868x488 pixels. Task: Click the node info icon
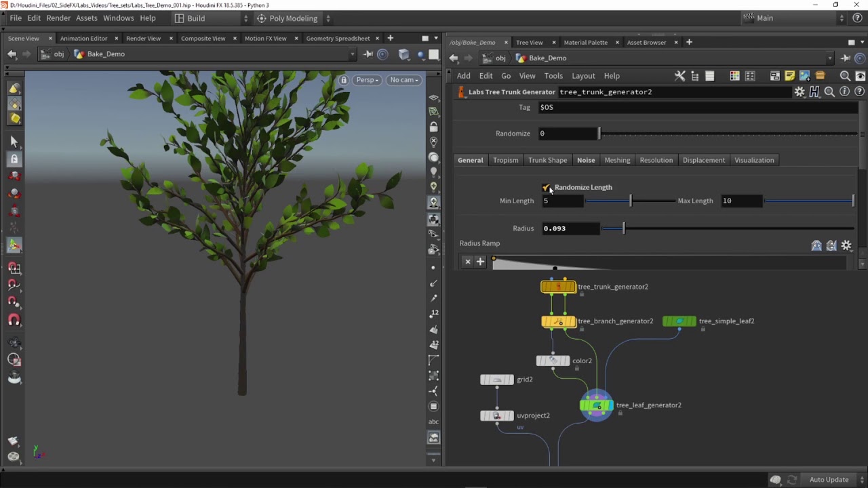(x=844, y=91)
